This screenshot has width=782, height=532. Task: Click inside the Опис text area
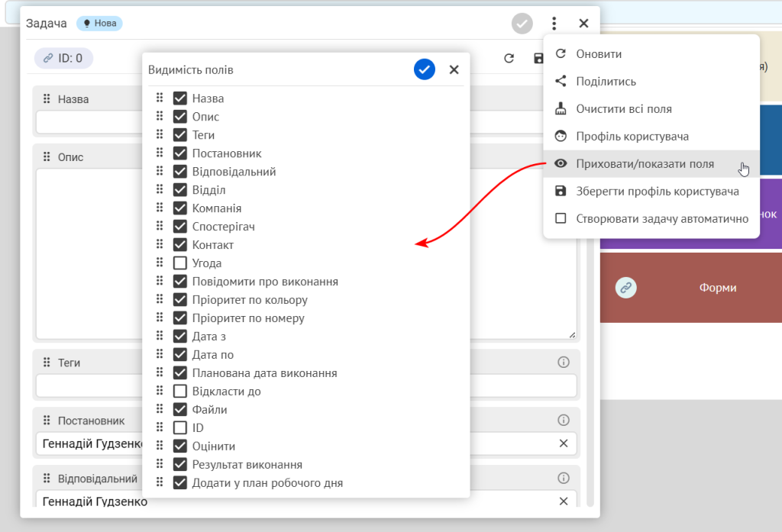[306, 254]
